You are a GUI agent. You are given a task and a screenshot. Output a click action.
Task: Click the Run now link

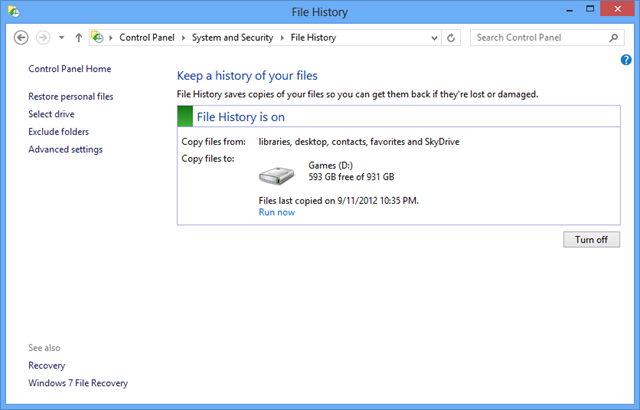tap(276, 212)
